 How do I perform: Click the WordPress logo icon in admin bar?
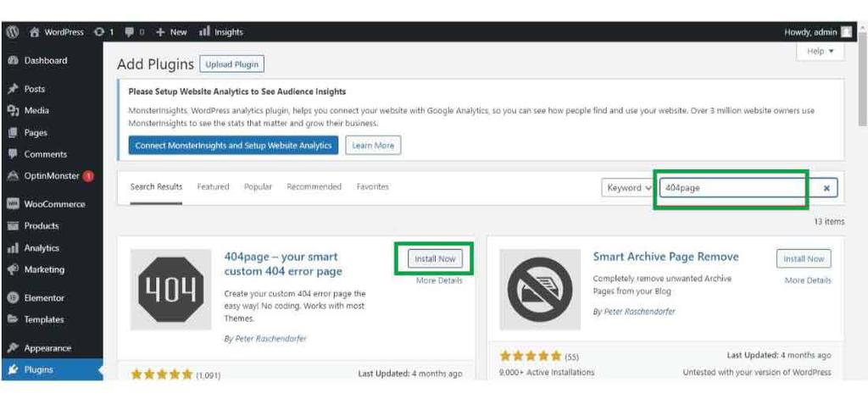[13, 32]
